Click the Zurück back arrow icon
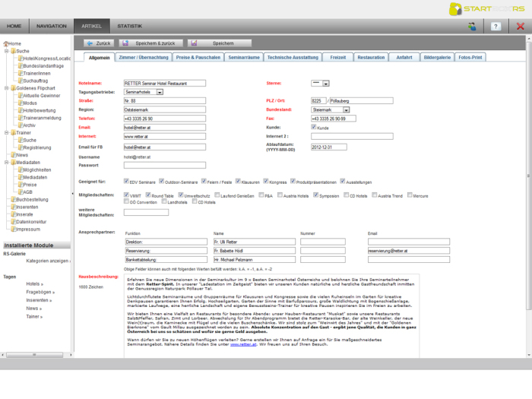The image size is (532, 399). coord(90,43)
